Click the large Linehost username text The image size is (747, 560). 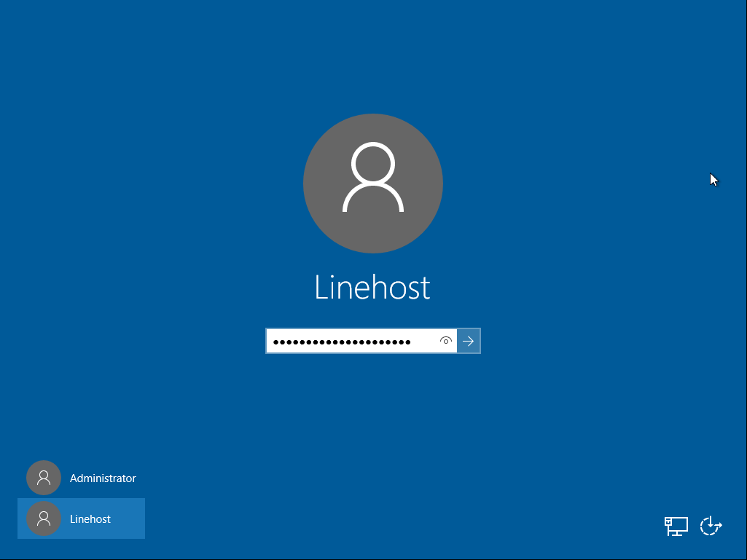click(x=372, y=288)
